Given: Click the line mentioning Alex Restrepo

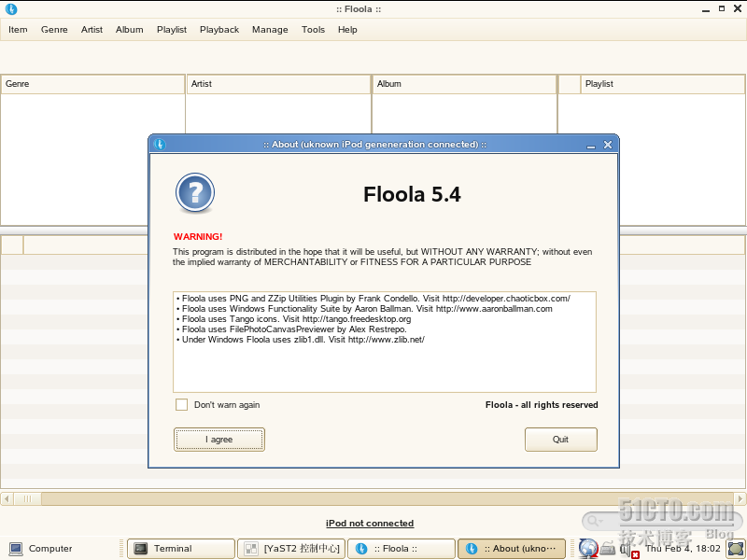Looking at the screenshot, I should click(x=291, y=329).
